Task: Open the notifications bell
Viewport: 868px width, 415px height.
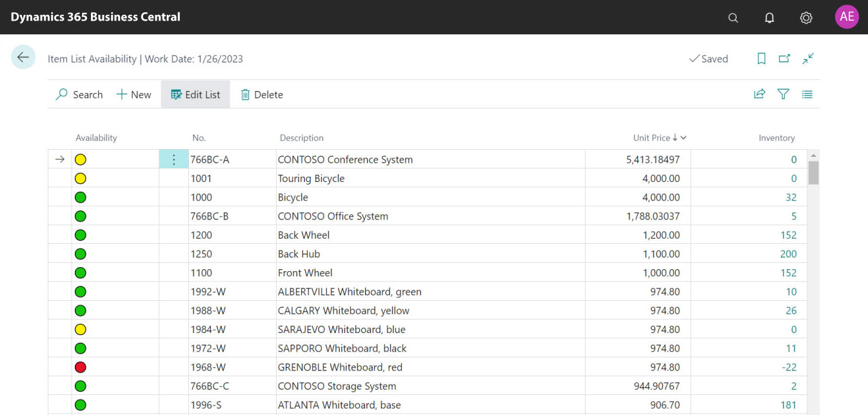Action: [769, 18]
